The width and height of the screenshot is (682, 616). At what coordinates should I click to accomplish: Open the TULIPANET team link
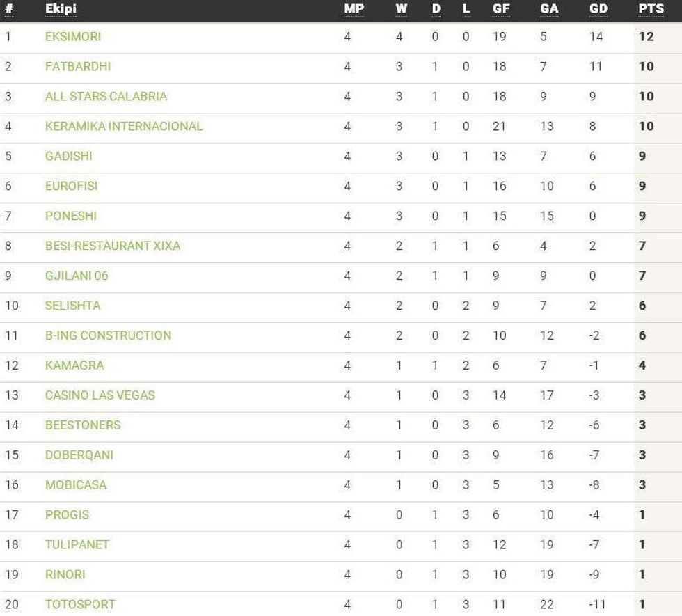pyautogui.click(x=77, y=545)
